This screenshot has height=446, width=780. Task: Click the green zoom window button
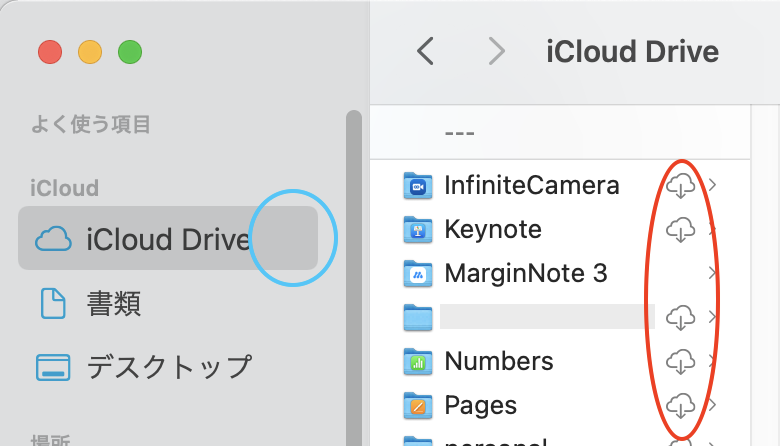click(x=130, y=51)
